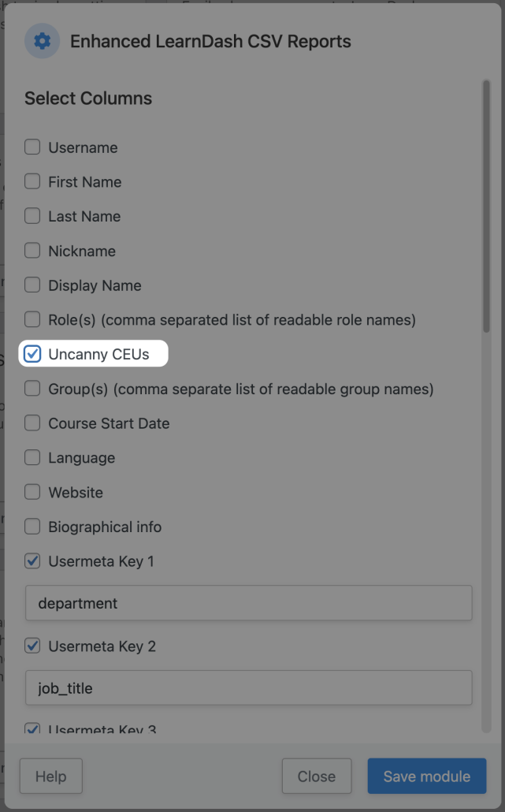Image resolution: width=505 pixels, height=812 pixels.
Task: Enable the Biographical info column
Action: (x=32, y=527)
